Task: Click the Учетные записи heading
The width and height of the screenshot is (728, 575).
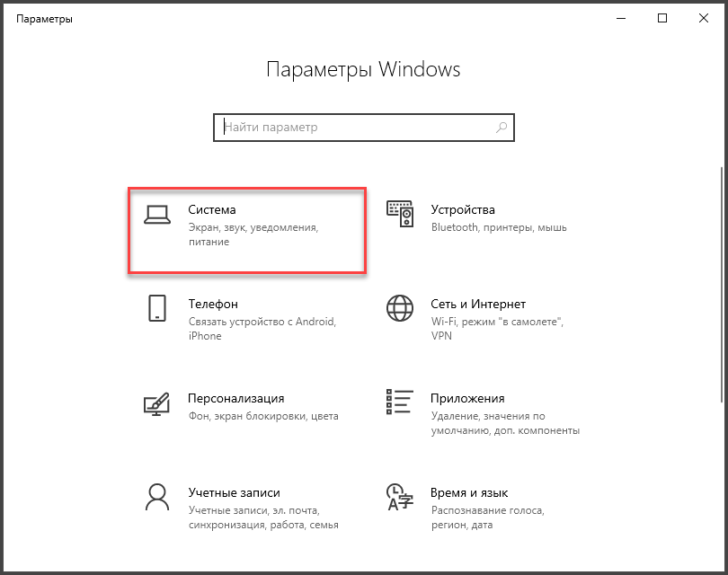Action: 234,493
